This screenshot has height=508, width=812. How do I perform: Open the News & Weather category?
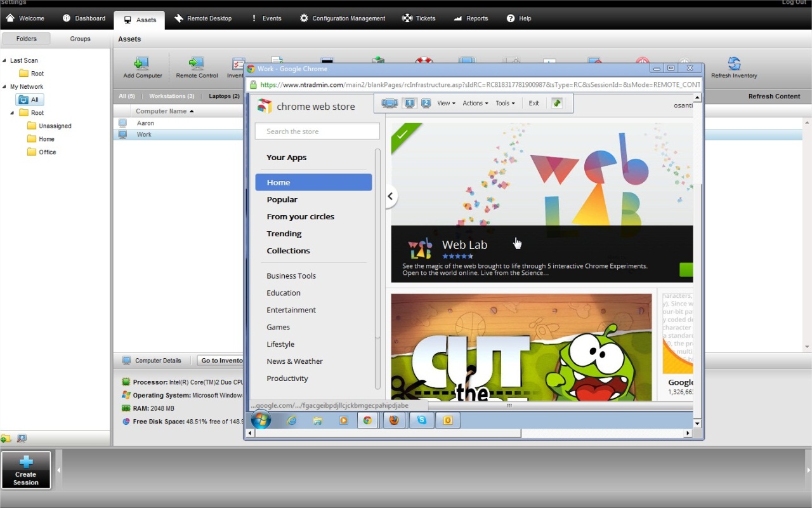click(x=294, y=361)
